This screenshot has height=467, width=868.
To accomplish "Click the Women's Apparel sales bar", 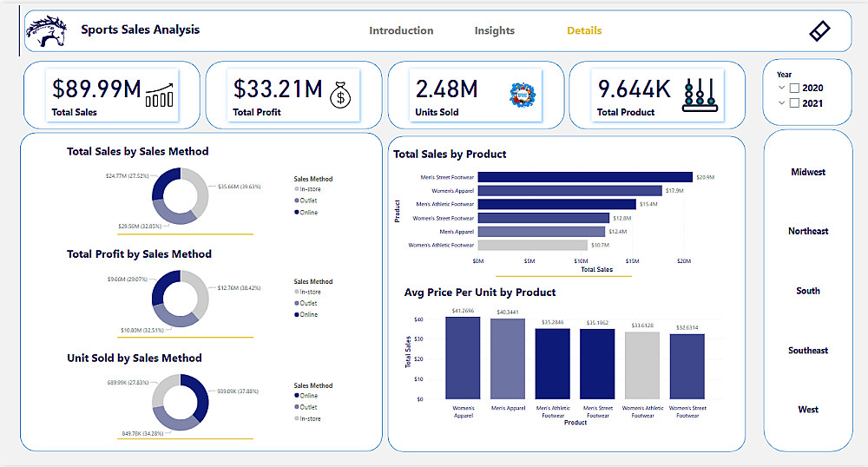I will (x=570, y=190).
